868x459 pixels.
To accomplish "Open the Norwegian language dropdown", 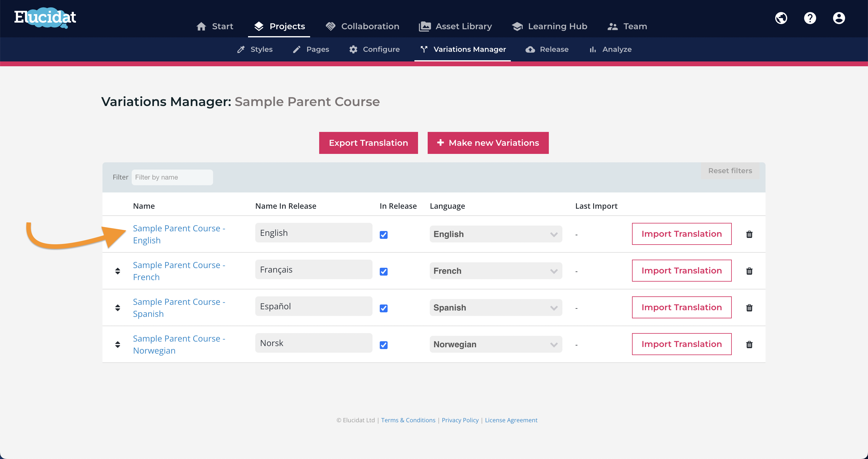I will 496,344.
